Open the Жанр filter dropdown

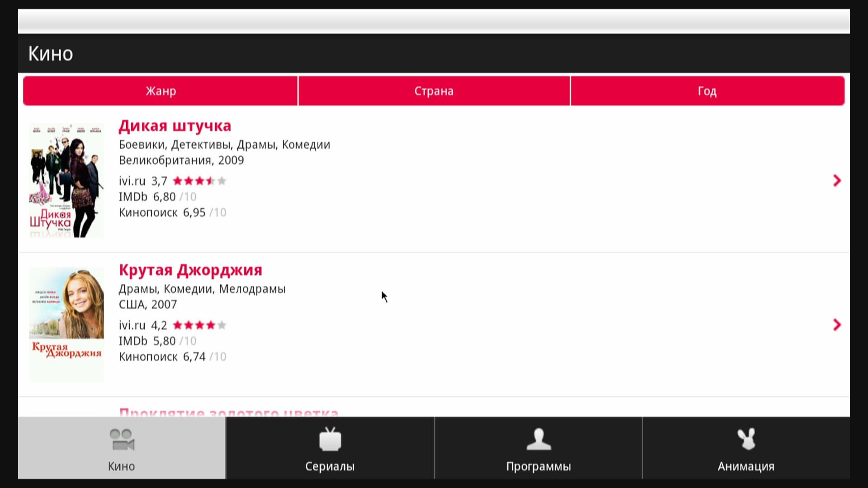160,91
